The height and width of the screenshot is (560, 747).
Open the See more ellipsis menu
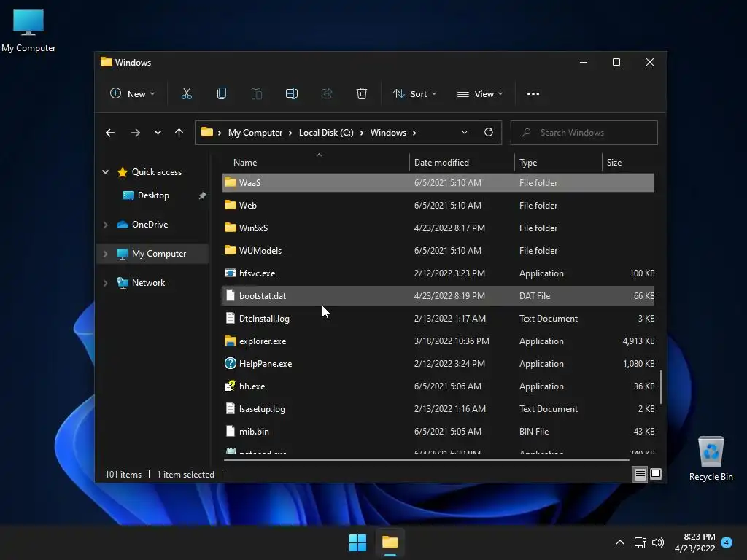[x=533, y=94]
